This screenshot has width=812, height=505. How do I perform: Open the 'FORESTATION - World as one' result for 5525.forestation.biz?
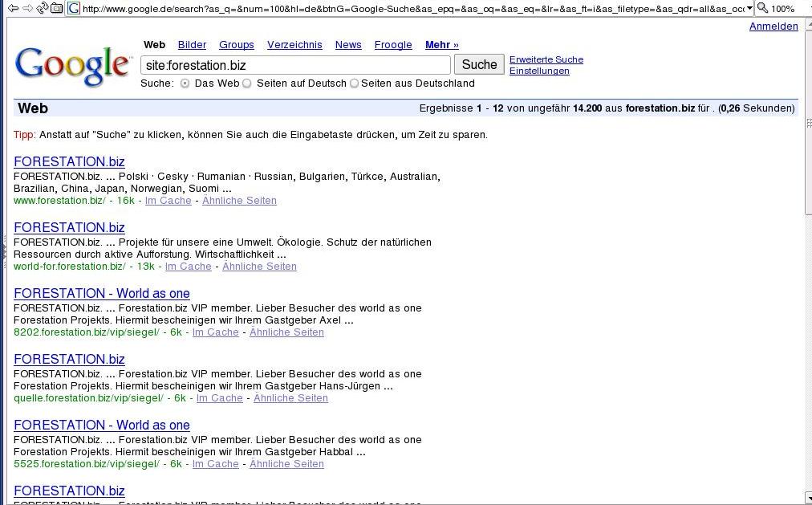pos(102,425)
